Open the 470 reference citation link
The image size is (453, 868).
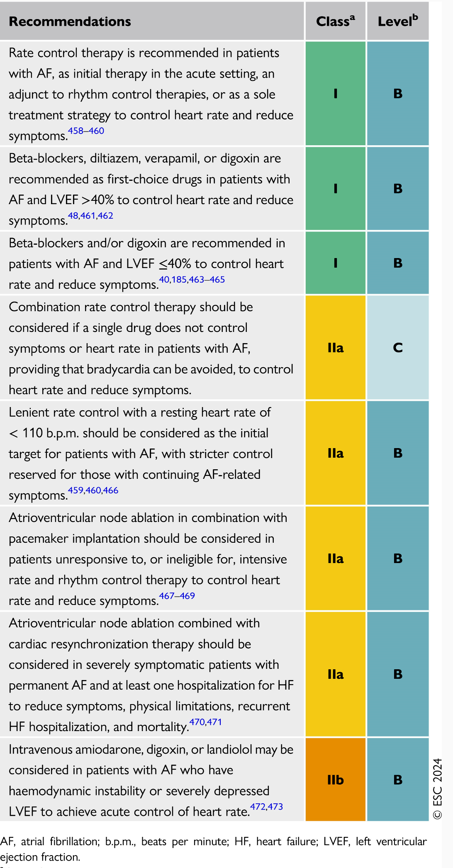[x=197, y=722]
